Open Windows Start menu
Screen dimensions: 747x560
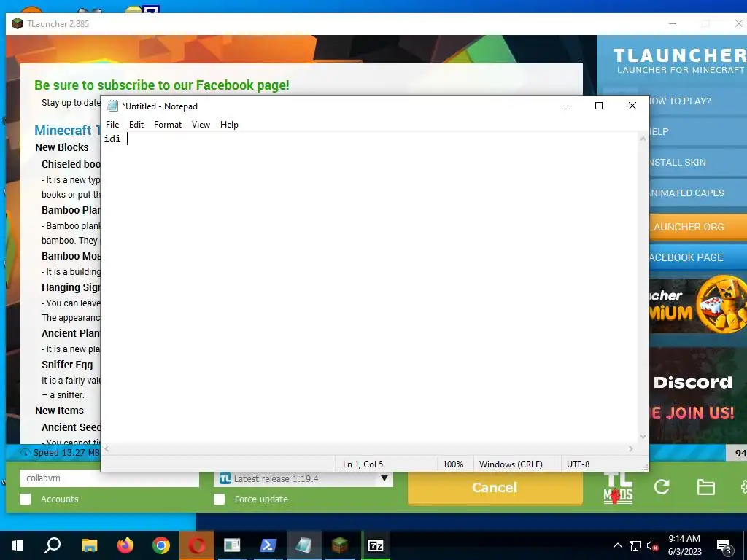[18, 545]
